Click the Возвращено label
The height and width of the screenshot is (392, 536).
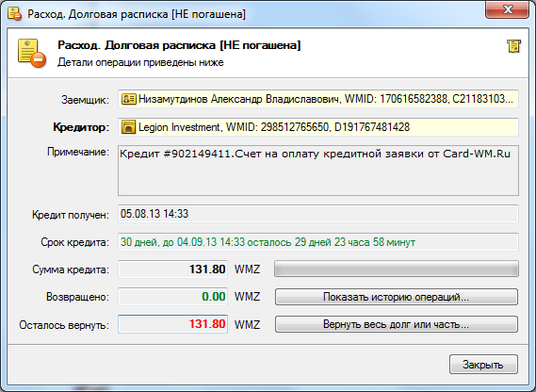tap(78, 297)
